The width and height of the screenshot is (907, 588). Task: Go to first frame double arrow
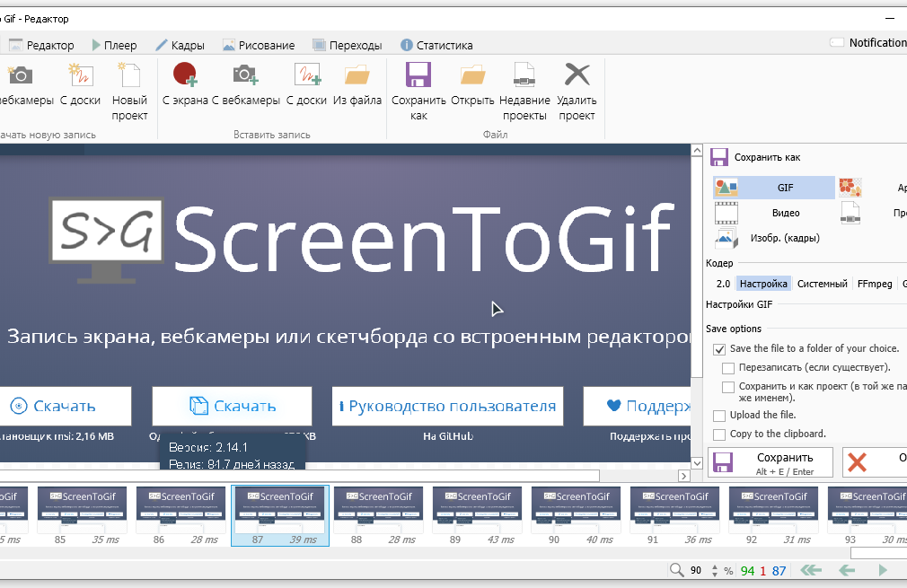(x=811, y=571)
